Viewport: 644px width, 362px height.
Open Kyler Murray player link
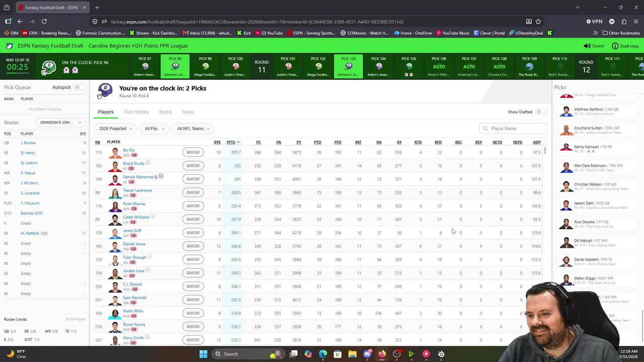pyautogui.click(x=134, y=204)
